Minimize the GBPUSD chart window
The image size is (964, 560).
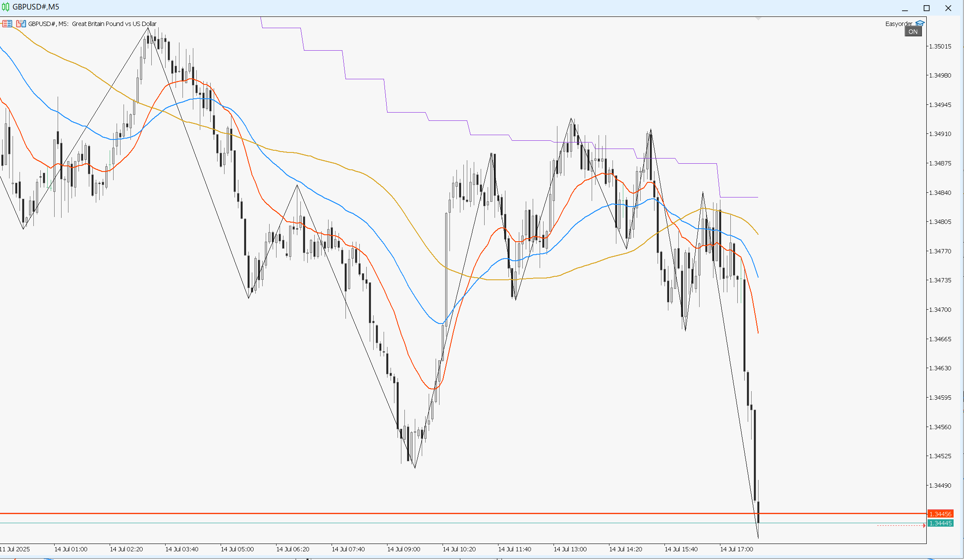tap(905, 8)
